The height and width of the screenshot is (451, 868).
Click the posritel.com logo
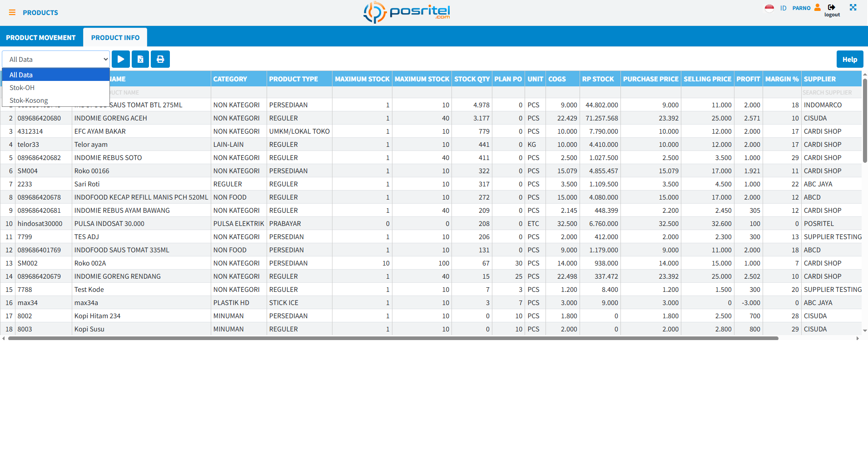coord(407,12)
